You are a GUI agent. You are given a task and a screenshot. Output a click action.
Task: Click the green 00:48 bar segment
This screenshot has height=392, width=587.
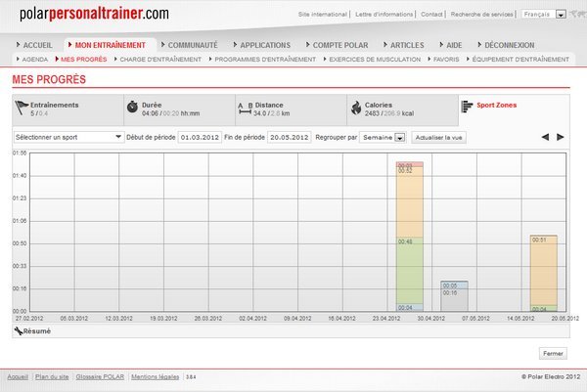coord(410,271)
